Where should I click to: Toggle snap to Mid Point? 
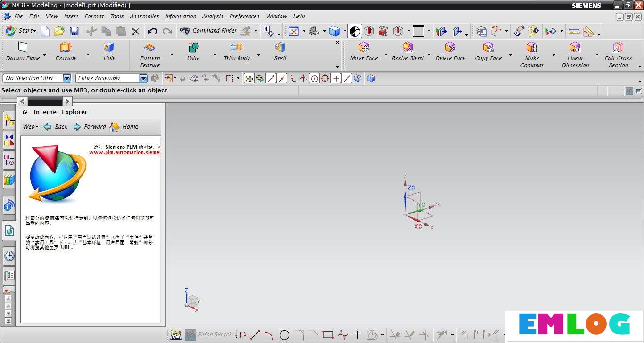coord(281,78)
